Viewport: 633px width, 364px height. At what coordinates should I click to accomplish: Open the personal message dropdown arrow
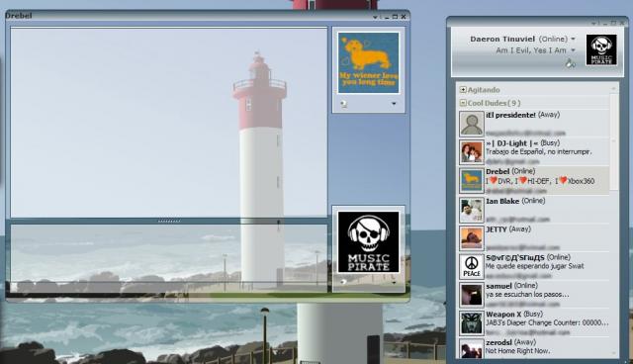pos(573,50)
